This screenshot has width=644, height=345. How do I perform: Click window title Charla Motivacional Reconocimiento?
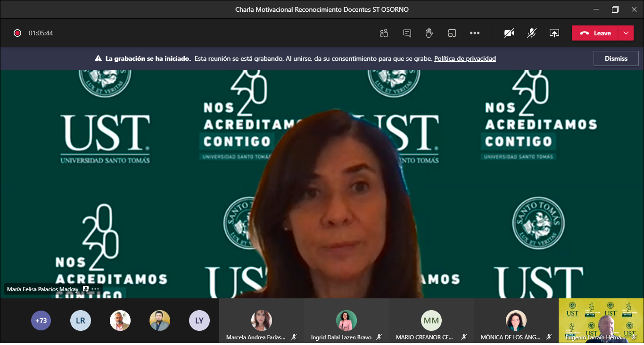pyautogui.click(x=322, y=9)
